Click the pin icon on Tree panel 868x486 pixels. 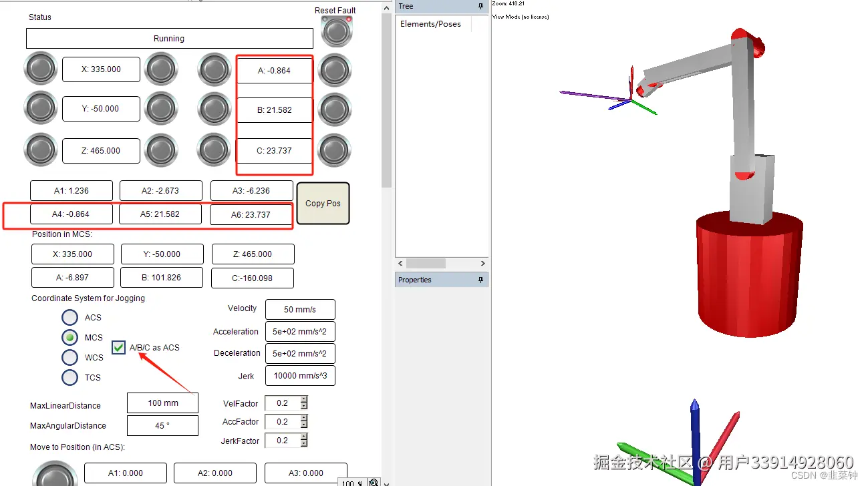[480, 6]
